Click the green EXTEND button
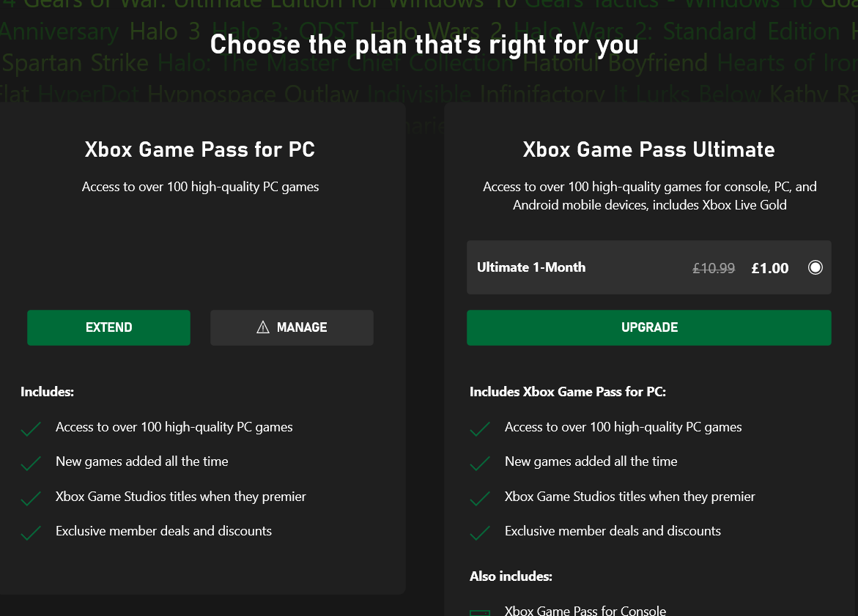Viewport: 858px width, 616px height. [x=109, y=327]
